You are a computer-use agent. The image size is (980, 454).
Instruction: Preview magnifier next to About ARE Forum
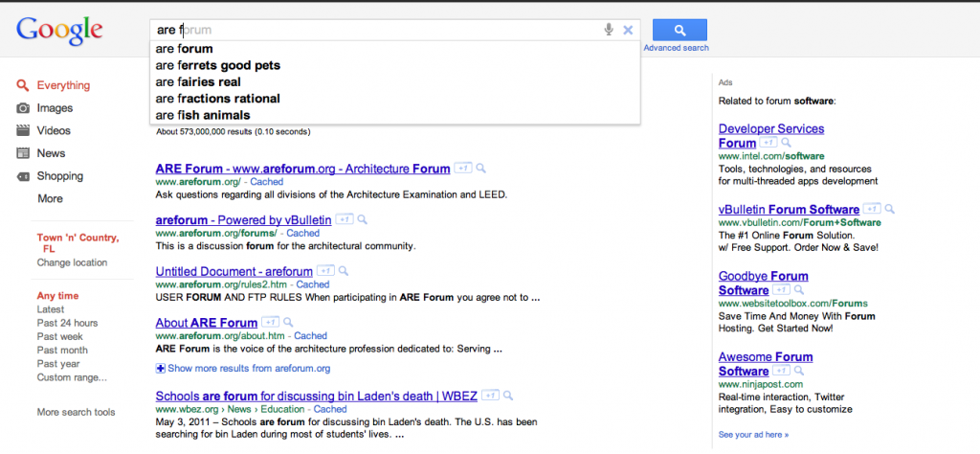click(x=287, y=323)
